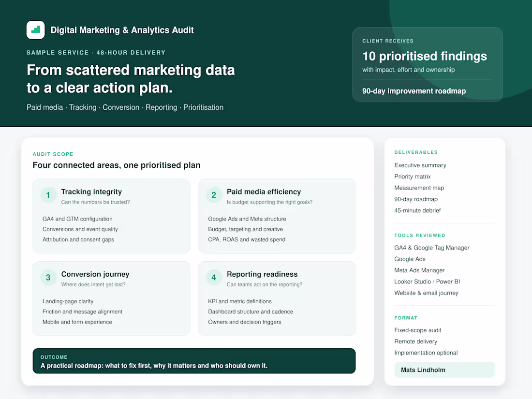Image resolution: width=532 pixels, height=399 pixels.
Task: Select 45-minute debrief deliverable
Action: (x=417, y=210)
